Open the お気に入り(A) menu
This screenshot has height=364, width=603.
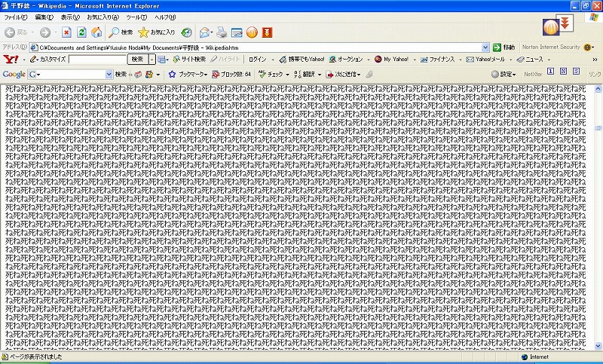click(103, 17)
